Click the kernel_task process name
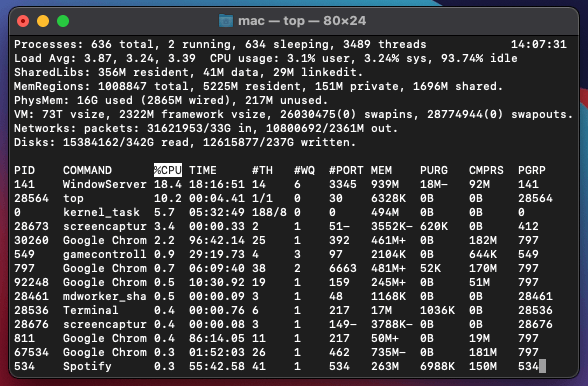The image size is (588, 386). point(101,212)
